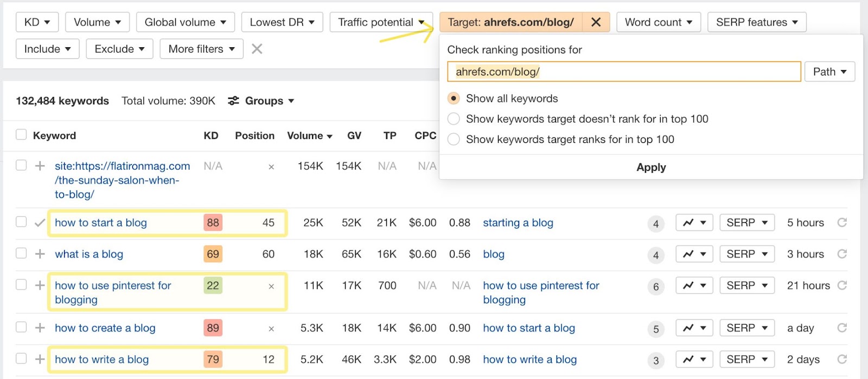Viewport: 868px width, 379px height.
Task: Open SERP dropdown for 'what is a blog'
Action: pyautogui.click(x=747, y=254)
